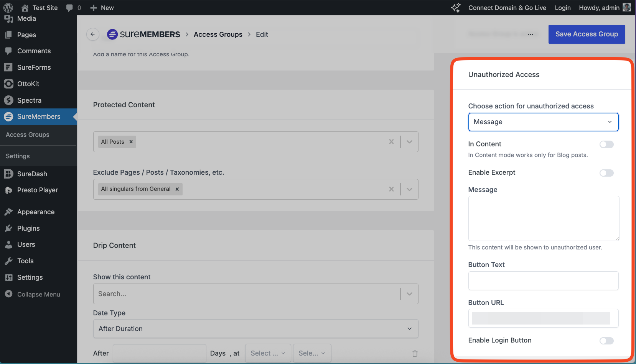Open the first Select time dropdown
Screen dimensions: 636x364
[268, 353]
